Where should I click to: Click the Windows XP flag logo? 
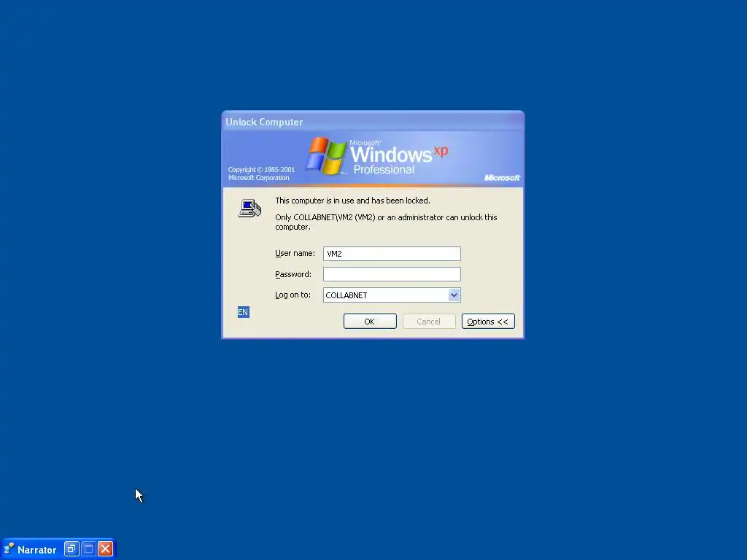click(x=326, y=156)
